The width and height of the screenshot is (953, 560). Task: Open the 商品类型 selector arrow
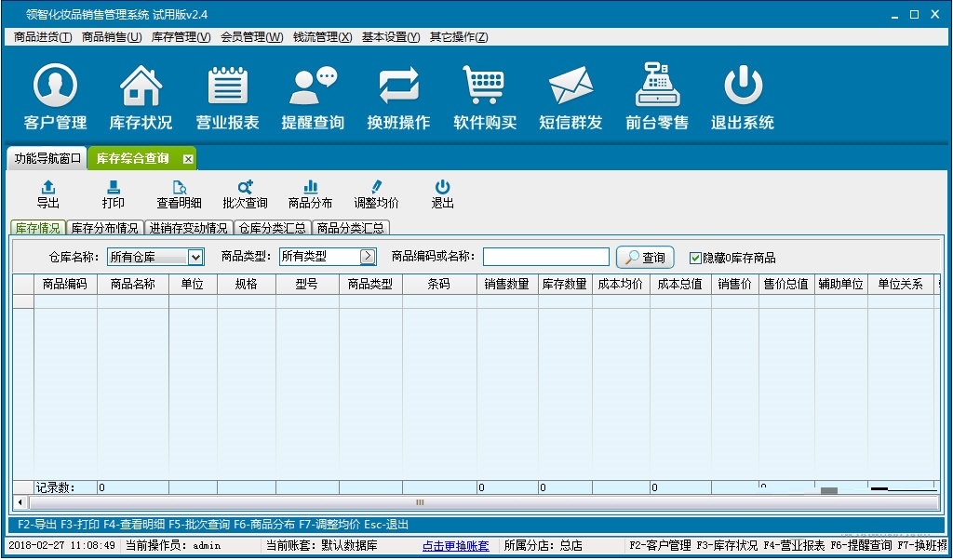(368, 257)
